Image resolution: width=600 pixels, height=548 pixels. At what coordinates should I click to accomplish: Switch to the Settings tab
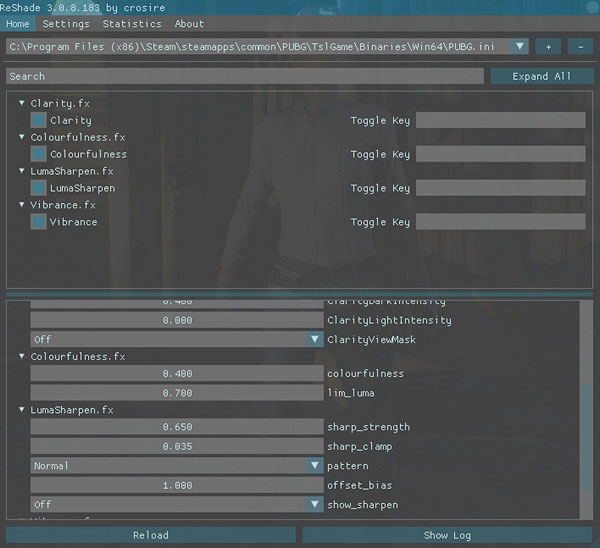click(x=67, y=23)
